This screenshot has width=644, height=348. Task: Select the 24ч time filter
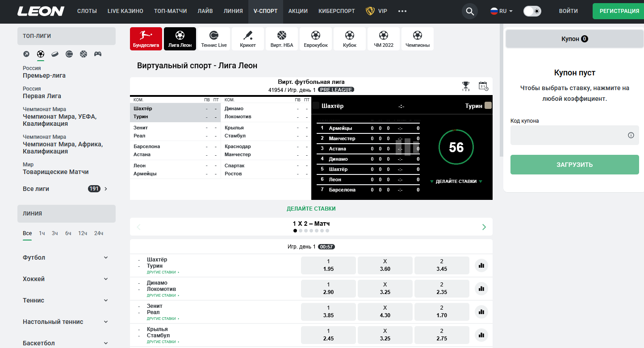click(99, 233)
